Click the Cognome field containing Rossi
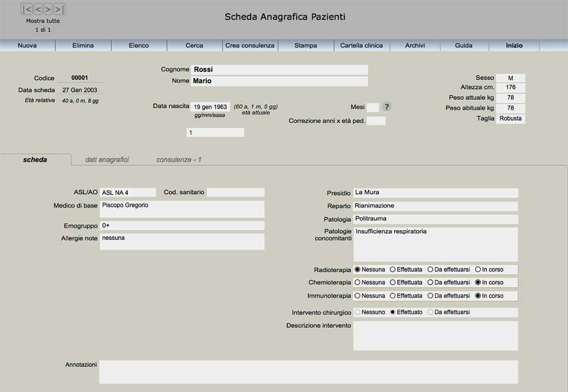The height and width of the screenshot is (392, 568). click(279, 70)
